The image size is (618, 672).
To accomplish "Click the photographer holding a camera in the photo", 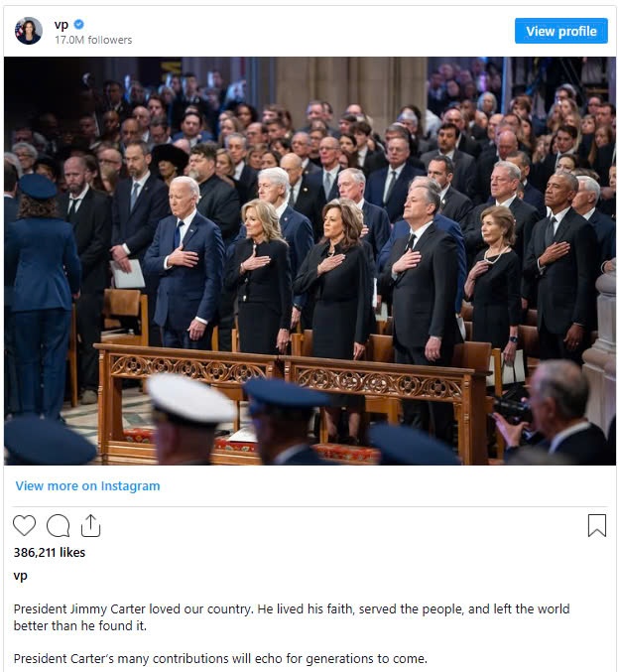I will (553, 411).
